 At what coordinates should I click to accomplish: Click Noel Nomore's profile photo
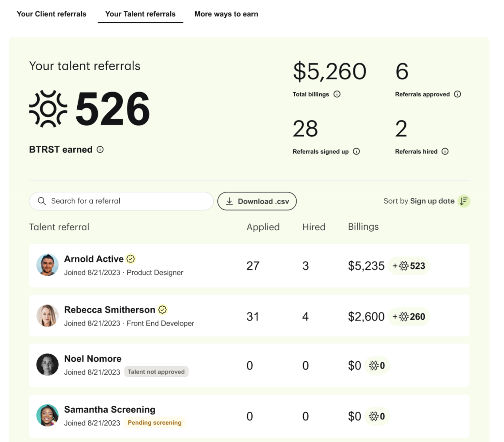48,364
